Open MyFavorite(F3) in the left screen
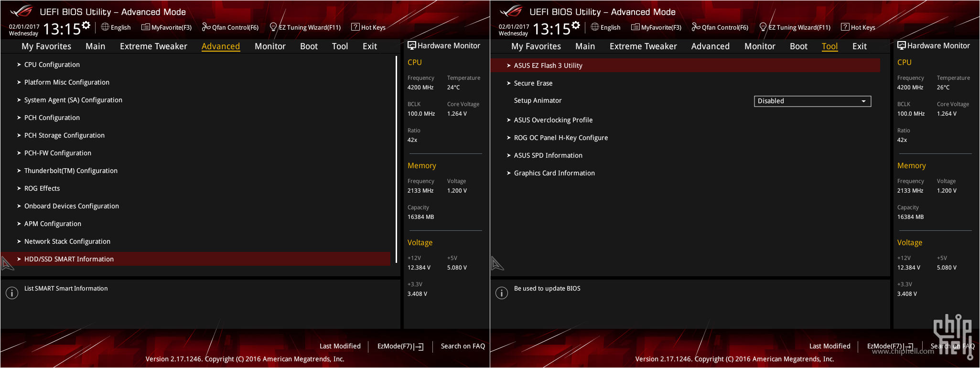This screenshot has width=980, height=368. [x=167, y=27]
